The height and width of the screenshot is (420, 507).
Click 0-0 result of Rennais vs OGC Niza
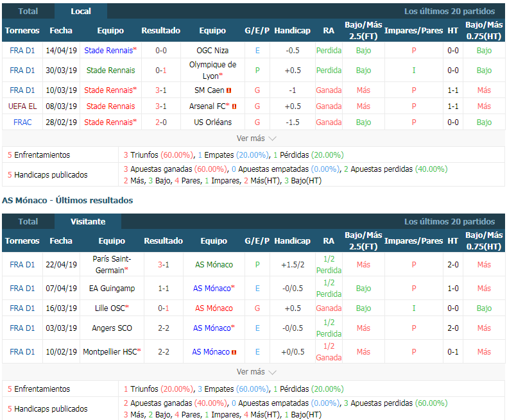161,51
